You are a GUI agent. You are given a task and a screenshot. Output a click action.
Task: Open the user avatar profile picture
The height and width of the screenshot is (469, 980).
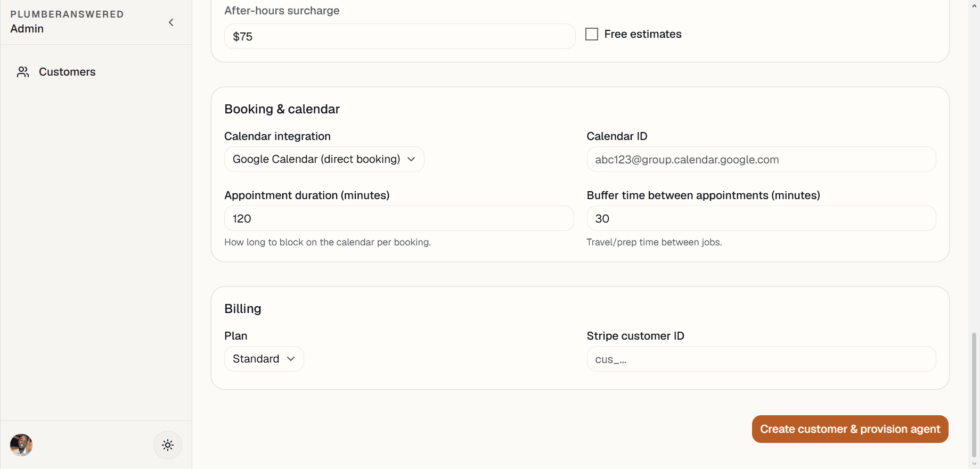pyautogui.click(x=21, y=445)
